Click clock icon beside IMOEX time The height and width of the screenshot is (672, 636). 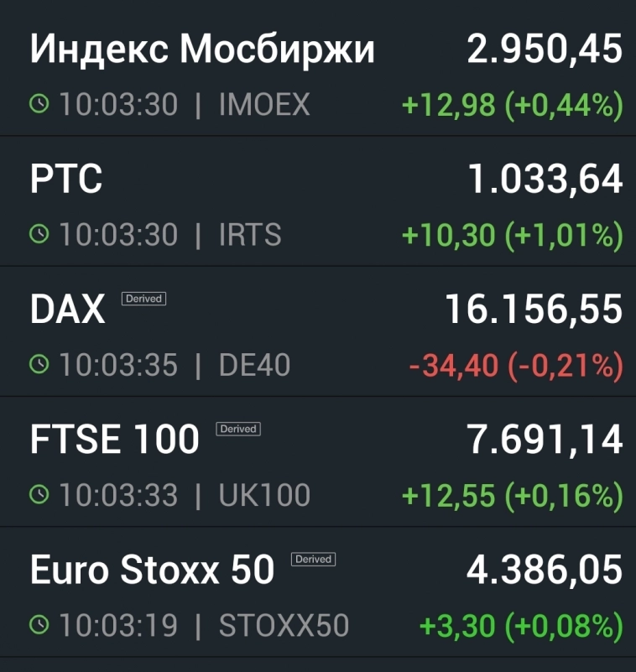[39, 105]
